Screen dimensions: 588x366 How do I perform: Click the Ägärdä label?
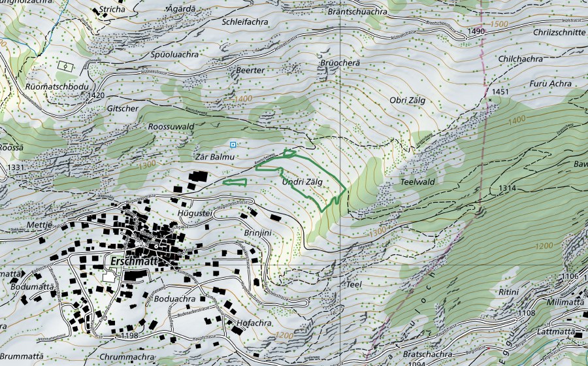click(x=182, y=8)
